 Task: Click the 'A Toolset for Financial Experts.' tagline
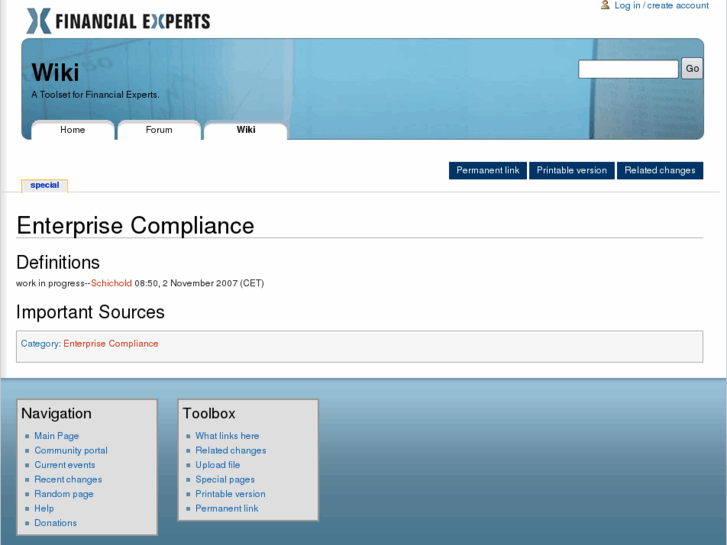tap(95, 95)
